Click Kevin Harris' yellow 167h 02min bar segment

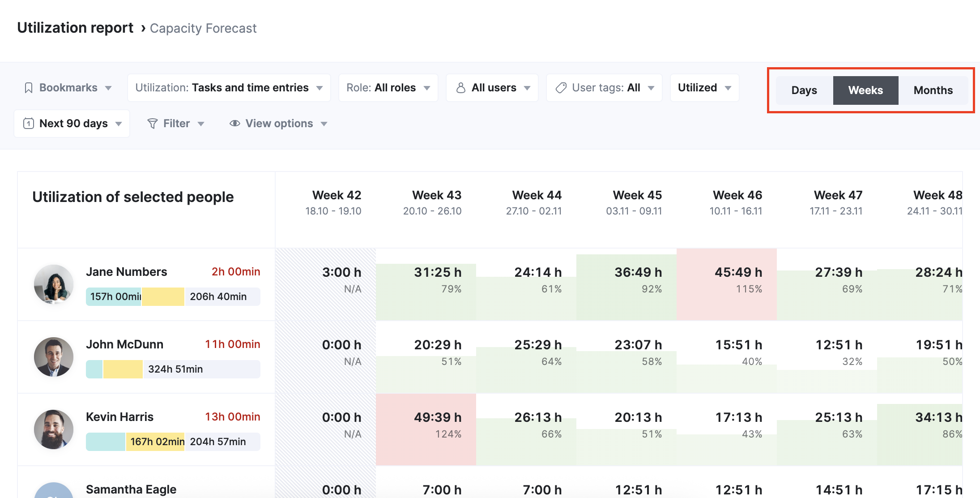[155, 442]
